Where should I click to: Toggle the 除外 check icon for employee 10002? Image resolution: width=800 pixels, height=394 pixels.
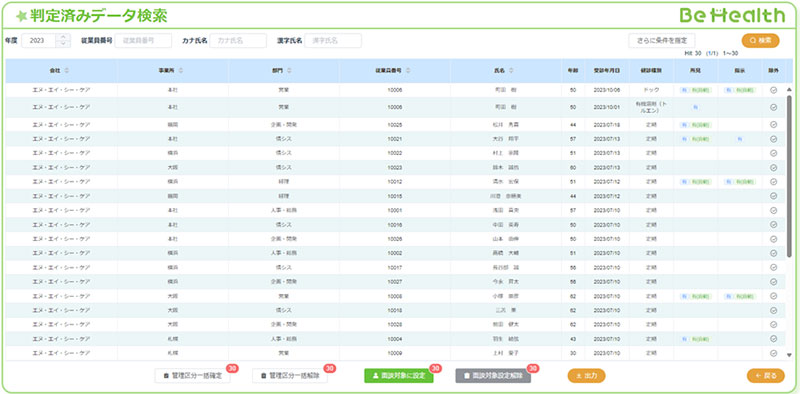(773, 253)
